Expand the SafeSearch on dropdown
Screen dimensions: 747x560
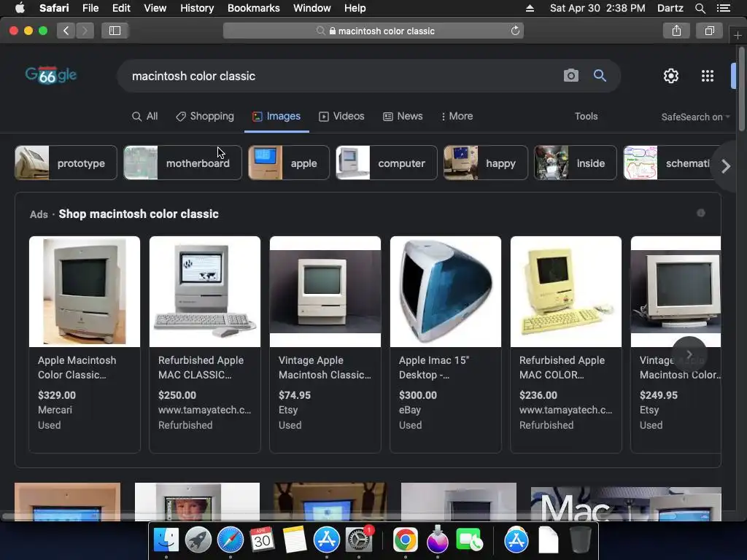695,117
